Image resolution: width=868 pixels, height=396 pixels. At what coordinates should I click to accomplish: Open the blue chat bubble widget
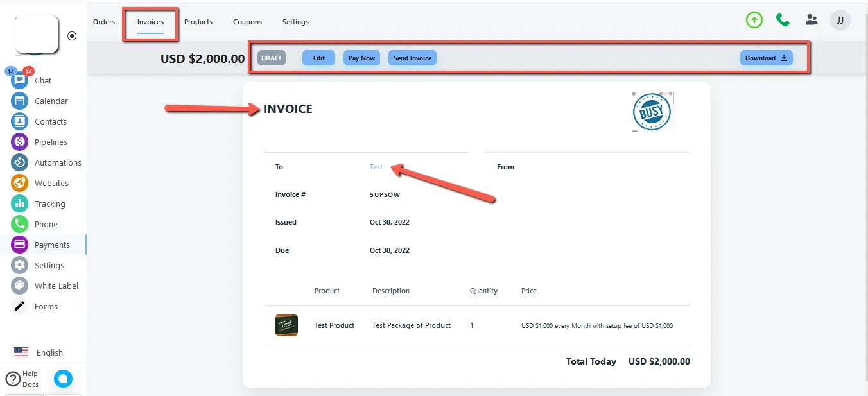click(x=63, y=379)
